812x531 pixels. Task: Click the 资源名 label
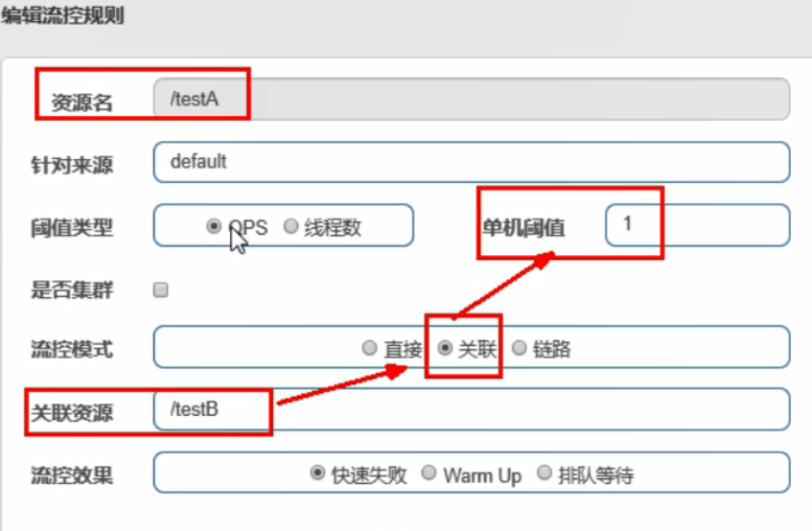81,103
